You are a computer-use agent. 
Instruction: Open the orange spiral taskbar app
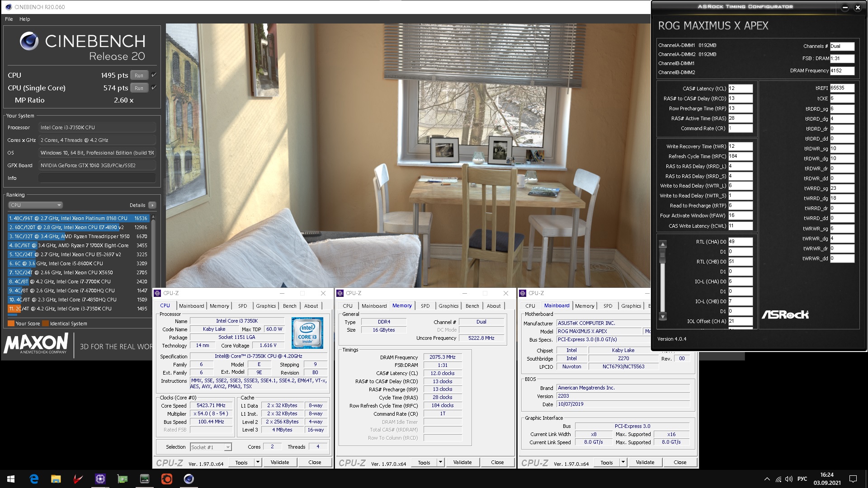pyautogui.click(x=166, y=479)
